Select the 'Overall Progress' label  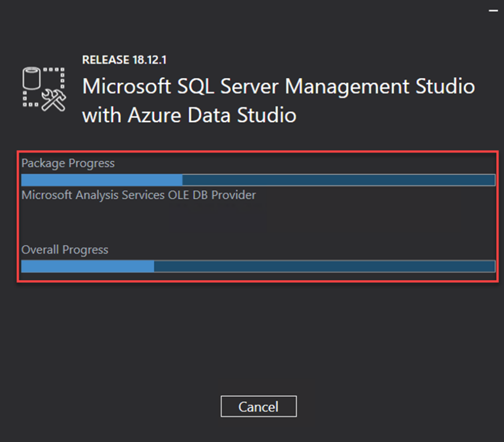(x=64, y=250)
